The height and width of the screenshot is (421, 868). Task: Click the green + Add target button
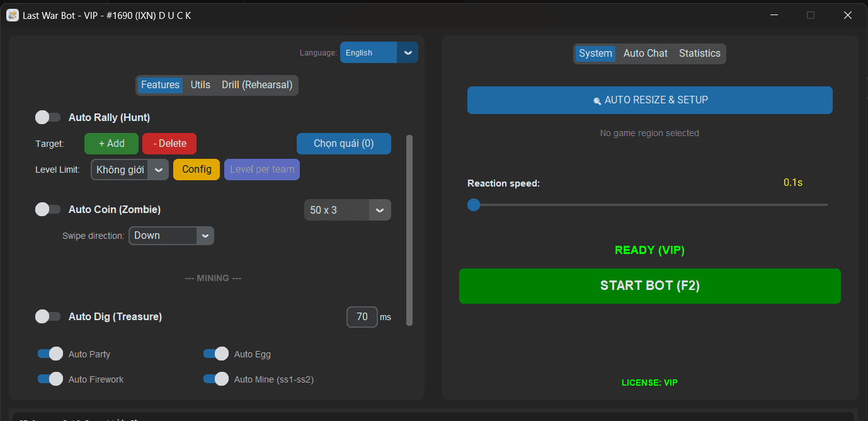pos(111,144)
